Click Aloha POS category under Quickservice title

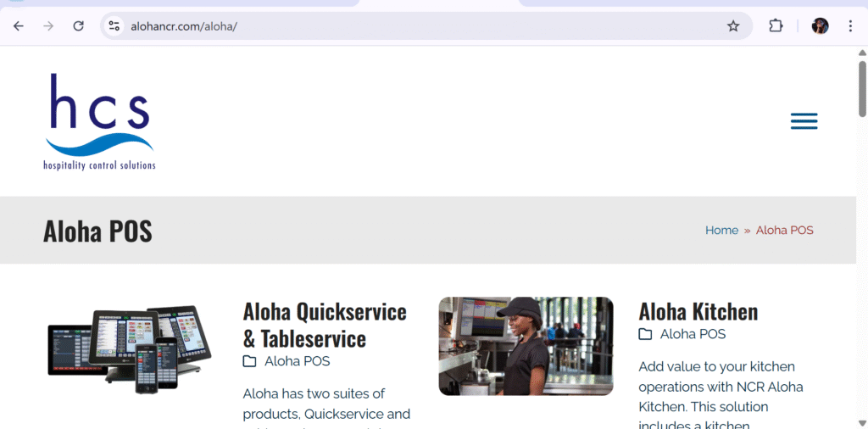(298, 361)
